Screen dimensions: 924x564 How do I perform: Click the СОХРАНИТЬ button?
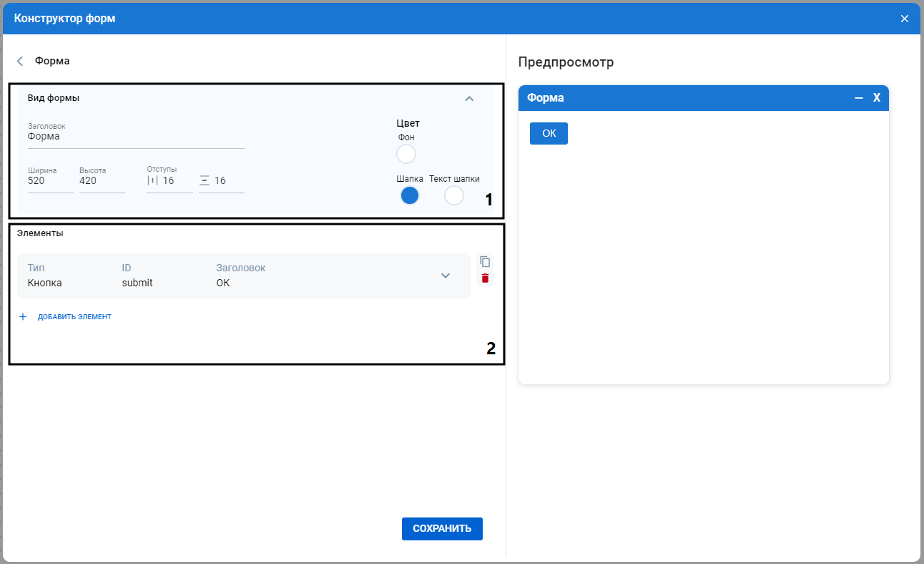pos(442,529)
